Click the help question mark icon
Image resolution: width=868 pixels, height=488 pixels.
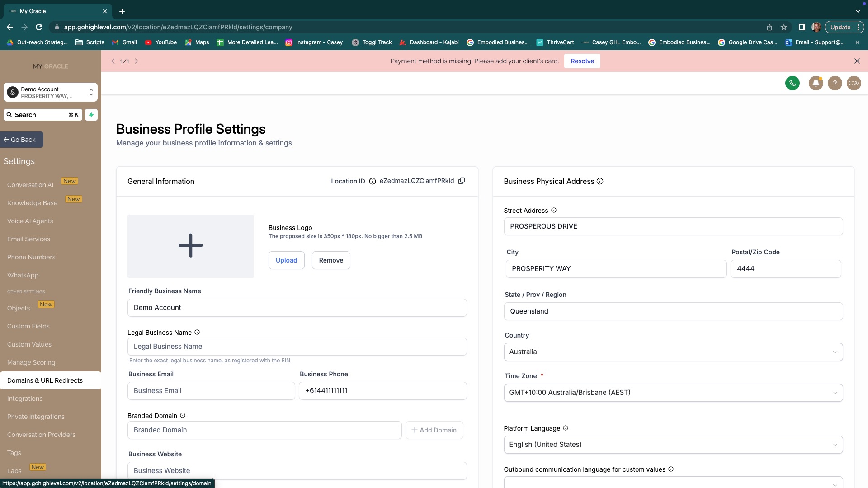click(835, 83)
